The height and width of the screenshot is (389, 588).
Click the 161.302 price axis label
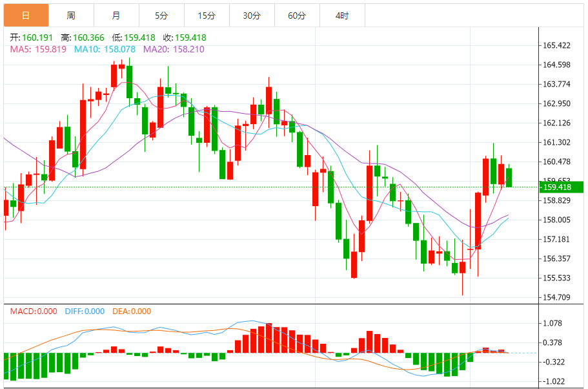coord(557,142)
